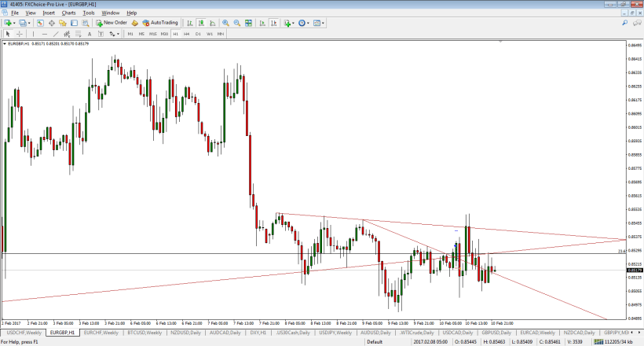Click the Default profile in status bar

pyautogui.click(x=375, y=342)
